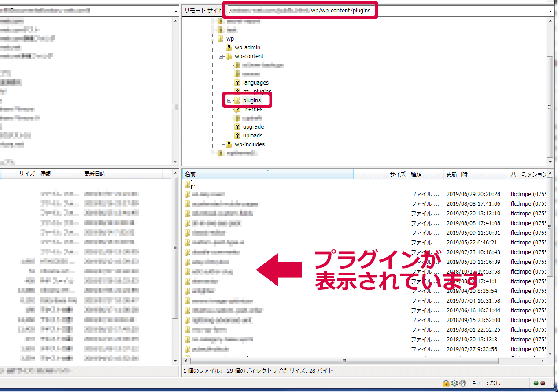Click the remote file list horizontal scrollbar
Image resolution: width=558 pixels, height=392 pixels.
tap(344, 361)
